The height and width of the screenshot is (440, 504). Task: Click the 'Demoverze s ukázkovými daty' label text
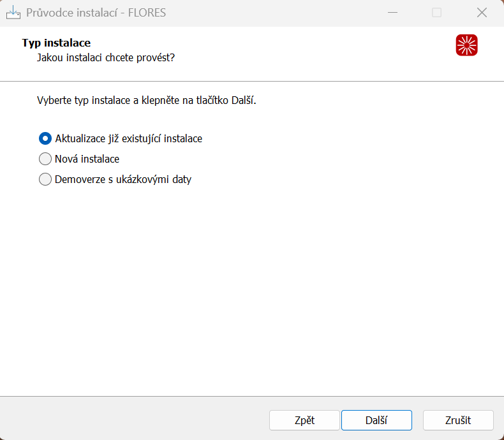click(x=123, y=179)
